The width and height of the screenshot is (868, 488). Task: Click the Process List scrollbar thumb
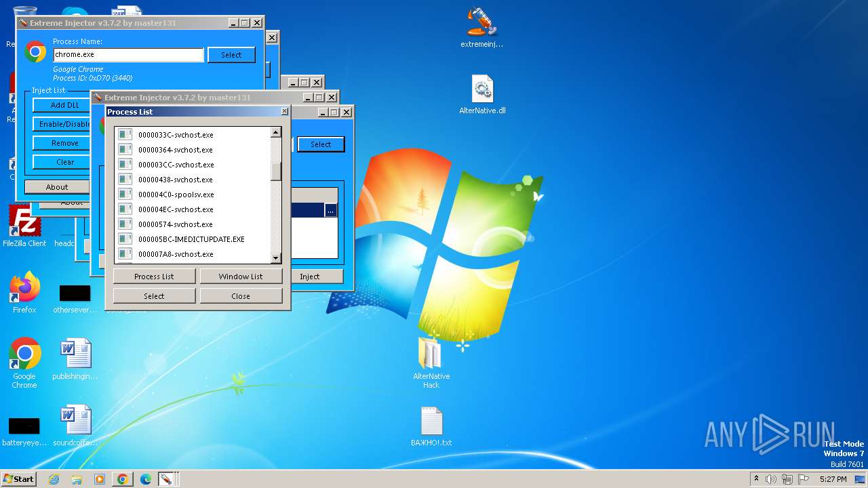tap(276, 171)
